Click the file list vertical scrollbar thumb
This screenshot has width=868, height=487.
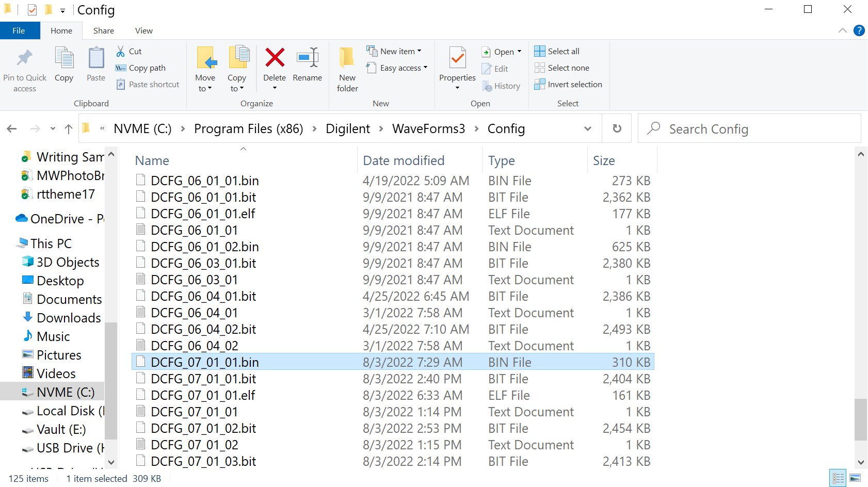coord(860,419)
